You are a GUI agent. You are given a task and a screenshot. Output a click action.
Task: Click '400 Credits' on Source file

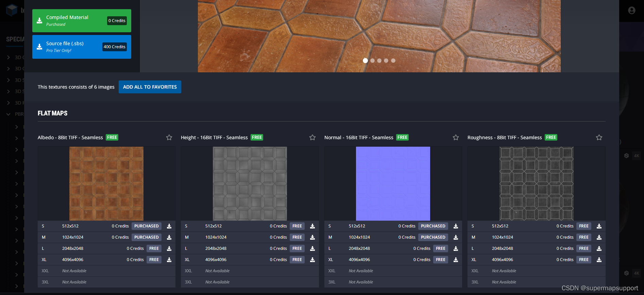(x=115, y=47)
